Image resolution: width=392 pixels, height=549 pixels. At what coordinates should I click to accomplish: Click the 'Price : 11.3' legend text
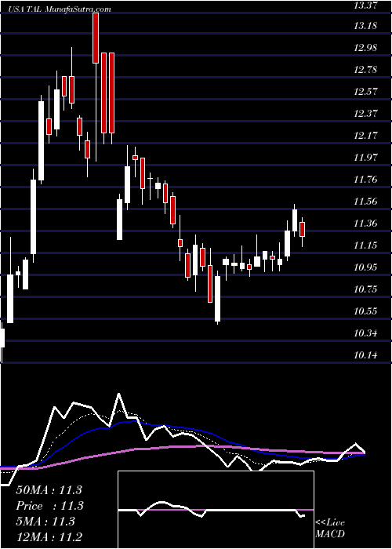coord(49,506)
